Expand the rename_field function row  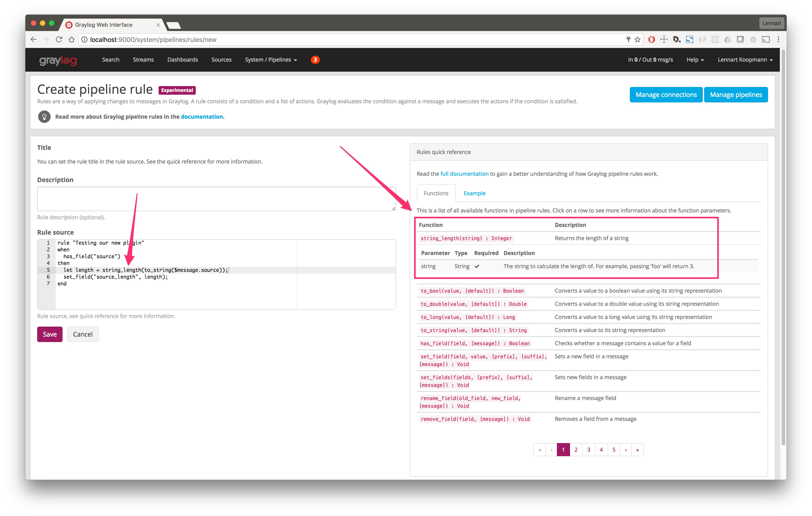(588, 402)
